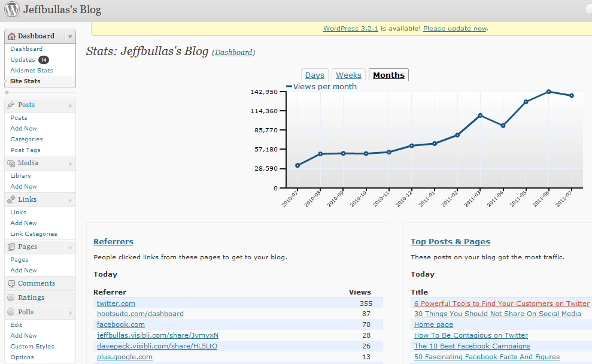Toggle the Posts section arrow
This screenshot has height=364, width=592.
(70, 106)
